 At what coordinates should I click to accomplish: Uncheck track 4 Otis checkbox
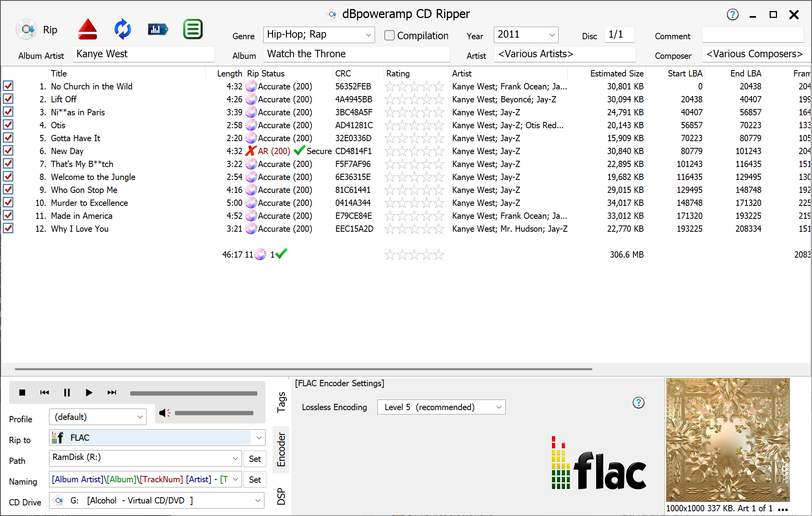pos(8,125)
